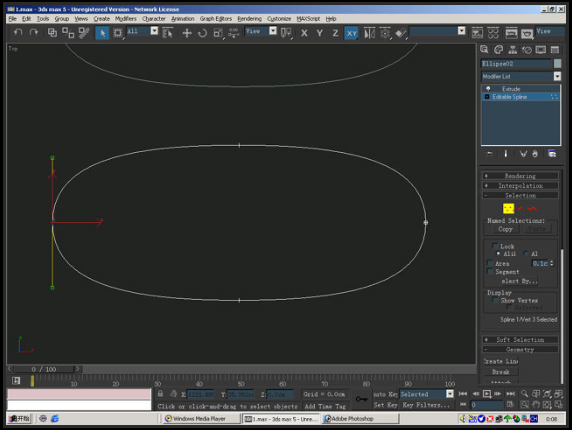Enable the Show Vertex Numbers checkbox
Viewport: 572px width, 430px height.
pyautogui.click(x=495, y=300)
